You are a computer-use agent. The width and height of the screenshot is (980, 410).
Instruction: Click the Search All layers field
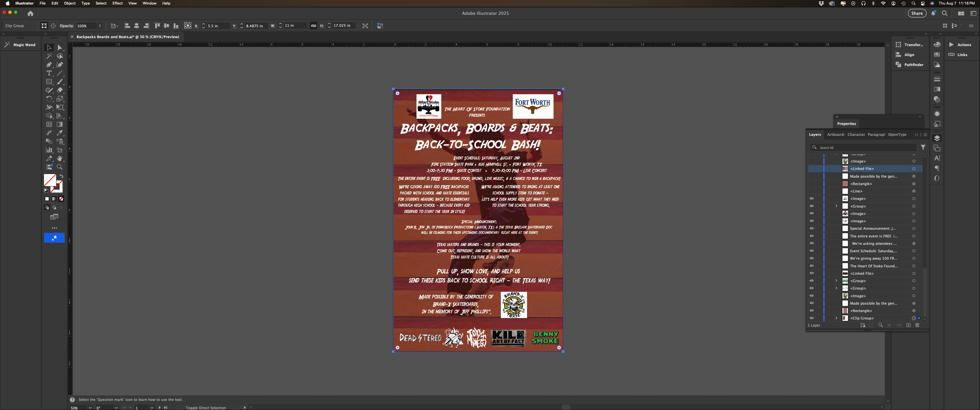tap(863, 147)
